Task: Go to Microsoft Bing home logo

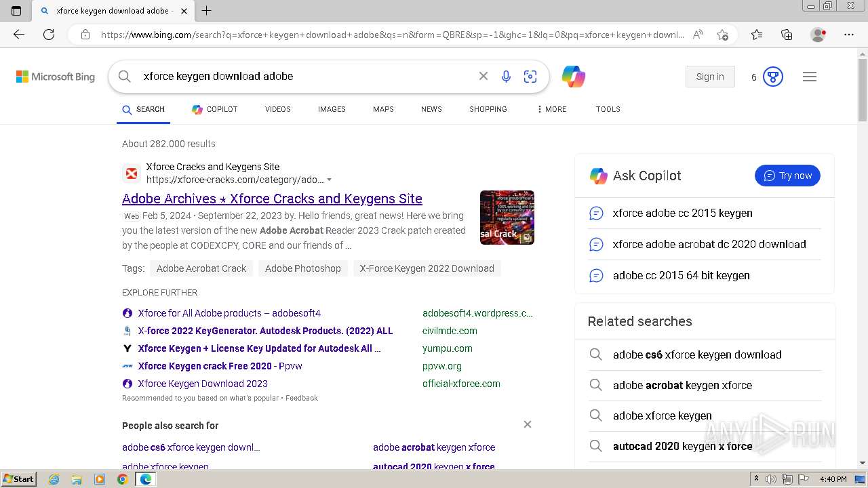Action: point(56,77)
